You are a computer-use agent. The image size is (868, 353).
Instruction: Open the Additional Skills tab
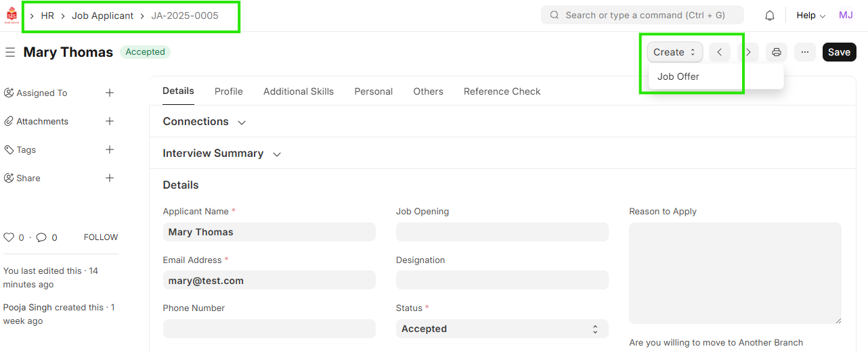coord(299,91)
